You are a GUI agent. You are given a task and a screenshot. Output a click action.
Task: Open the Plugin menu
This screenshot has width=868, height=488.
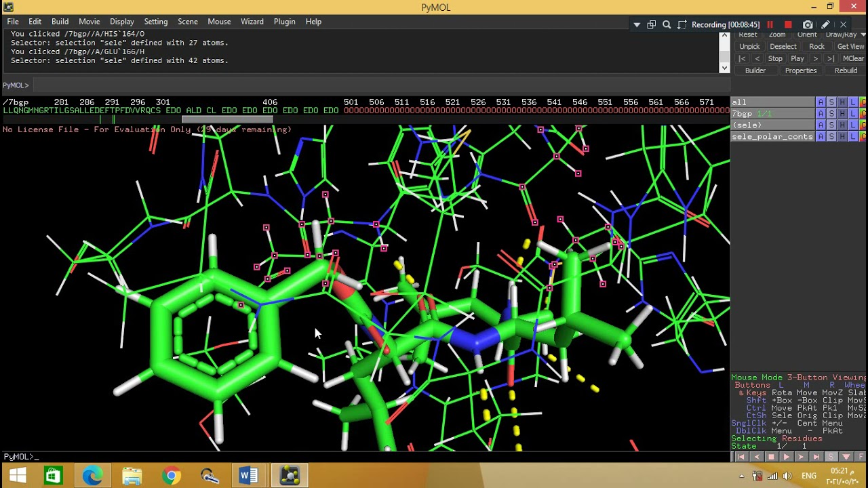pos(284,22)
